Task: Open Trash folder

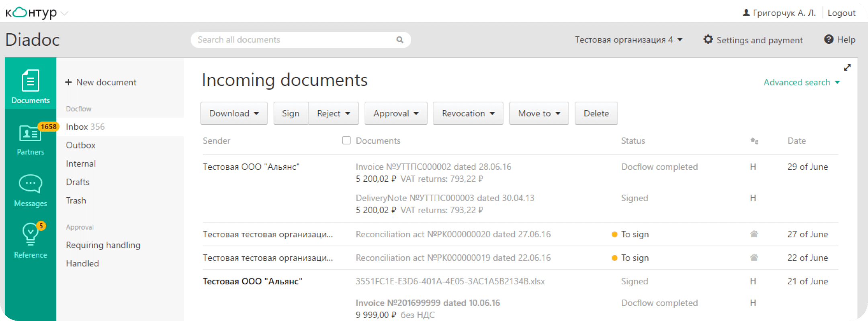Action: 76,201
